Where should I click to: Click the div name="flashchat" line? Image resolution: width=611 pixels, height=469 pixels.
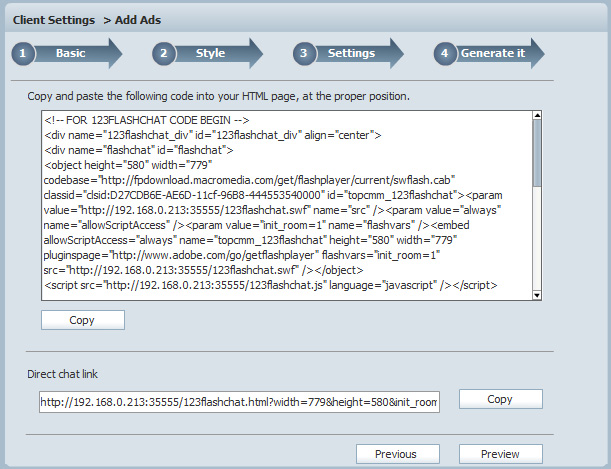pos(139,150)
